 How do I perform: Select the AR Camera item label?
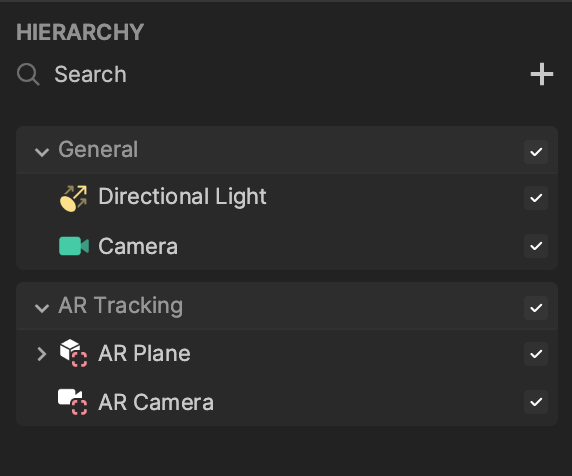[x=156, y=402]
